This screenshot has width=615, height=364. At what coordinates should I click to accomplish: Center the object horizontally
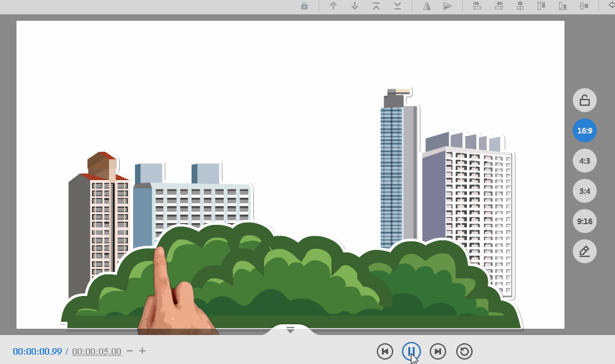[520, 6]
